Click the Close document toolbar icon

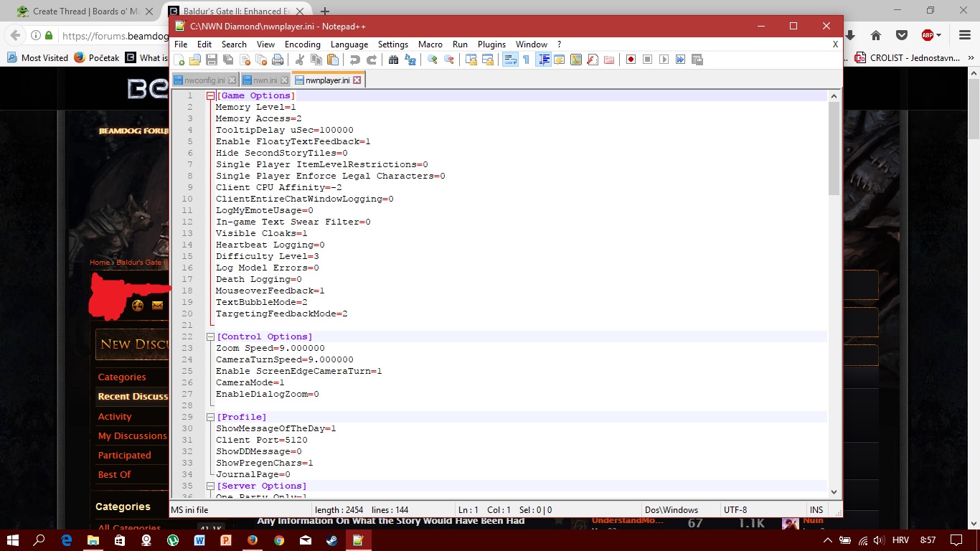click(245, 60)
